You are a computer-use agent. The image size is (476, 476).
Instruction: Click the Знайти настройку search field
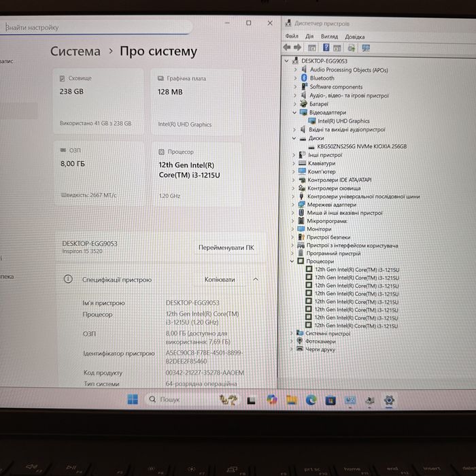click(x=96, y=27)
